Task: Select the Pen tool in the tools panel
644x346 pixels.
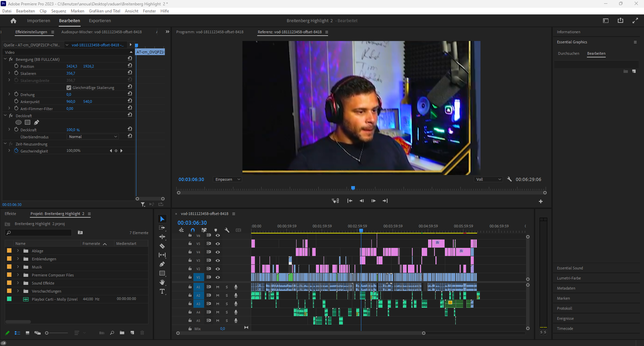Action: tap(162, 264)
